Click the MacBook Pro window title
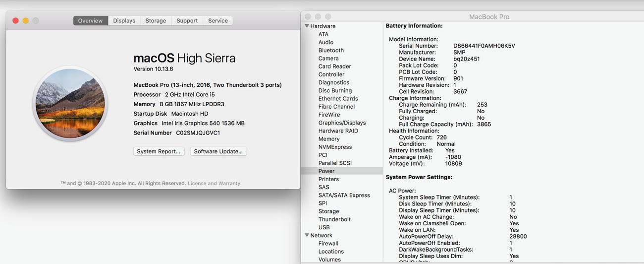Screen dimensions: 644x264 coord(489,17)
